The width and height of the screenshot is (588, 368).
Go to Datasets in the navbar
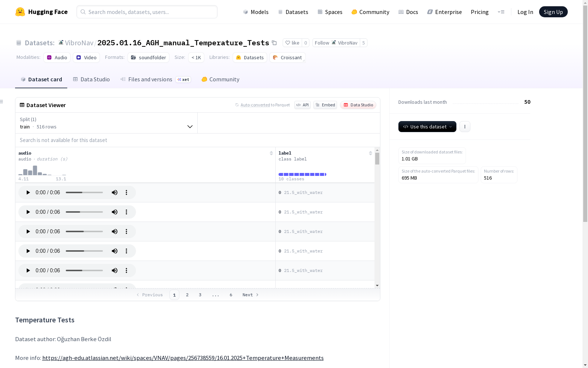(293, 12)
